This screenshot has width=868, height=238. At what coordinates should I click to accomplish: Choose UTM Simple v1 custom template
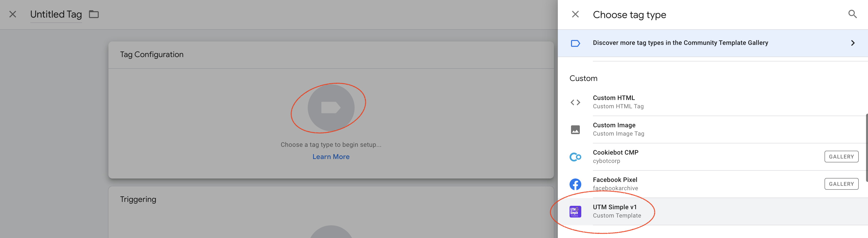[617, 211]
